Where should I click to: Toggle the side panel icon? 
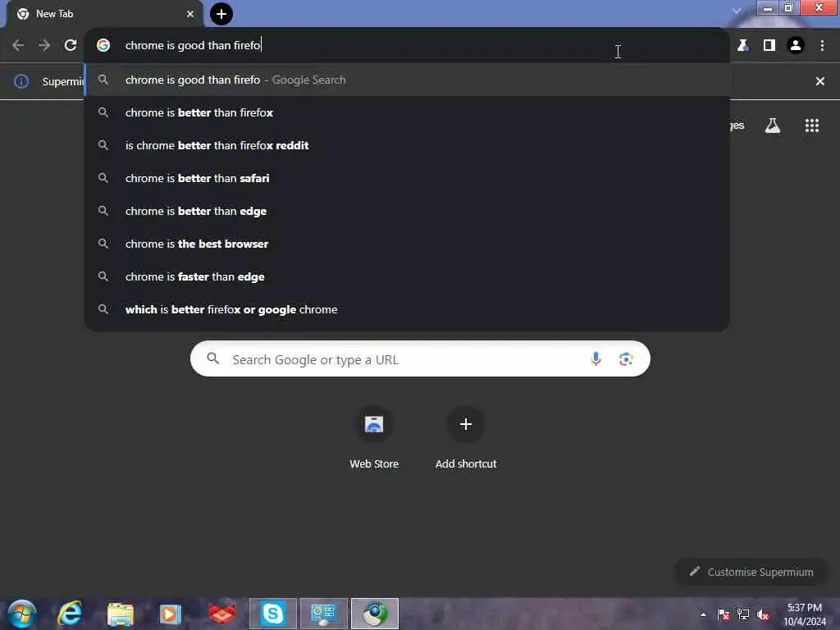click(x=769, y=46)
